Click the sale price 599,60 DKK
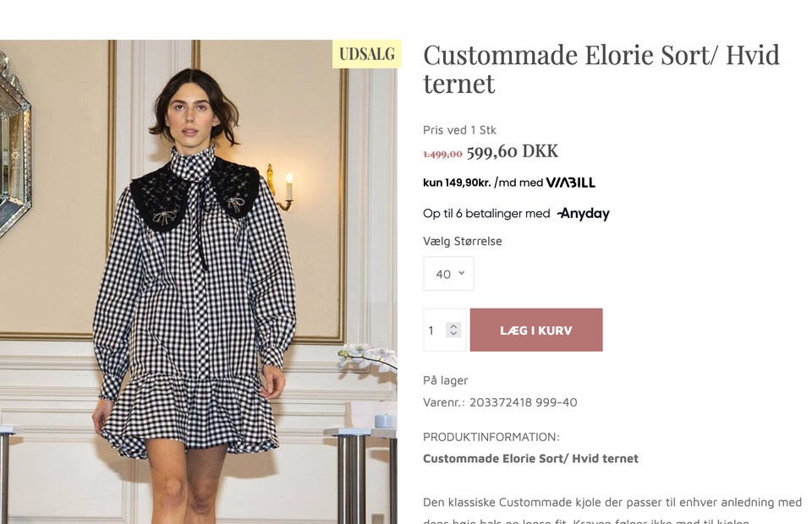The width and height of the screenshot is (812, 524). pyautogui.click(x=513, y=151)
